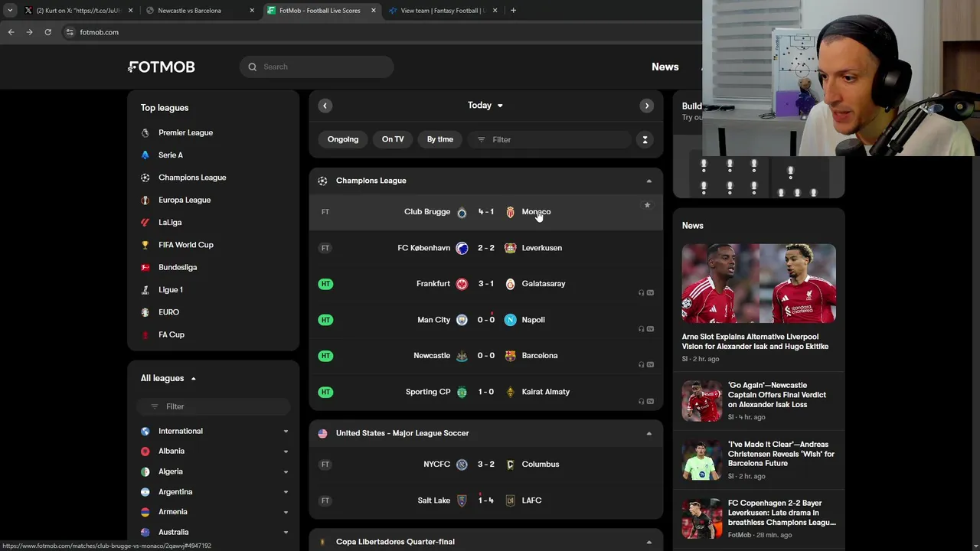Open the Man City vs Napoli match
The height and width of the screenshot is (551, 980).
click(485, 320)
